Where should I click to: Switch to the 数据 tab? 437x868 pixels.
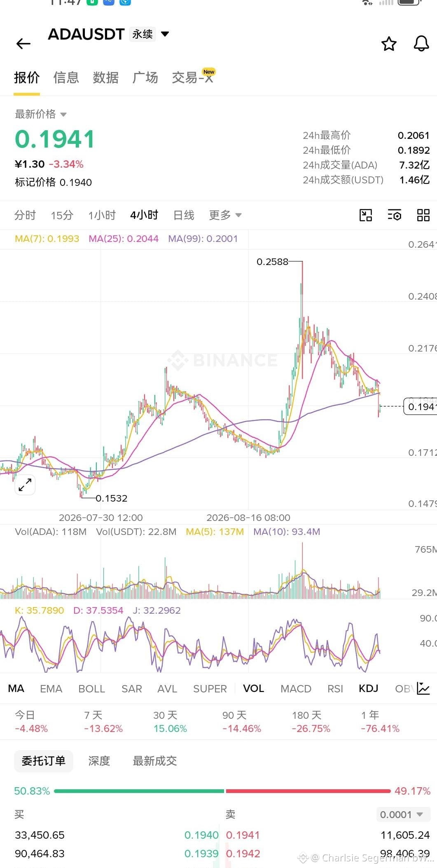[x=105, y=77]
